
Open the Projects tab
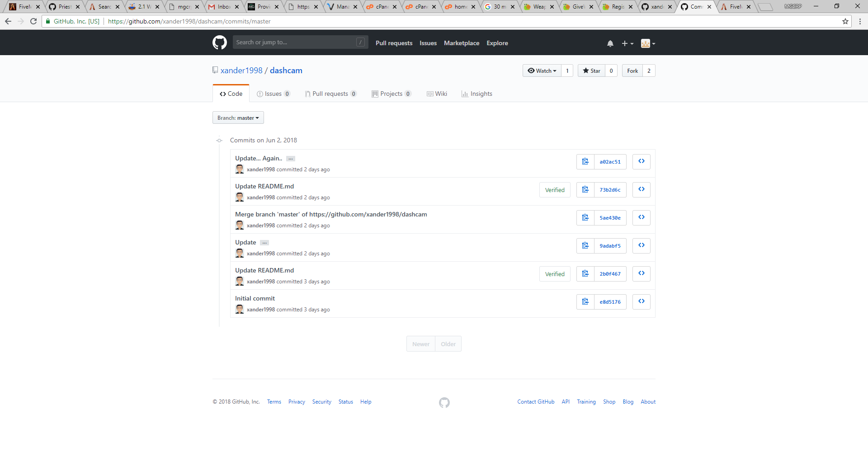tap(391, 94)
